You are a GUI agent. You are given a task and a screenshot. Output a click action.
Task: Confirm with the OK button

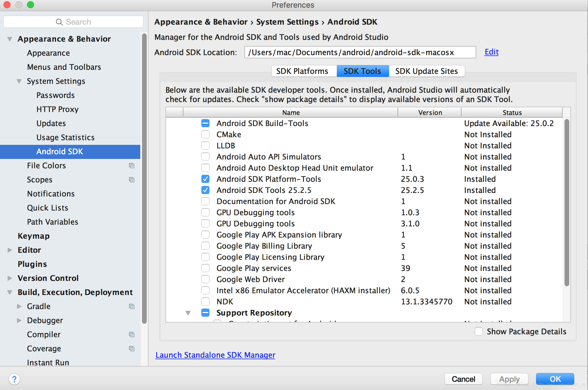click(x=555, y=379)
